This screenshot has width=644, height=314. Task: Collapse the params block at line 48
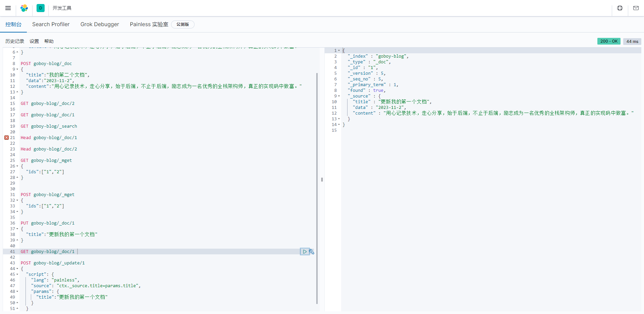tap(17, 292)
